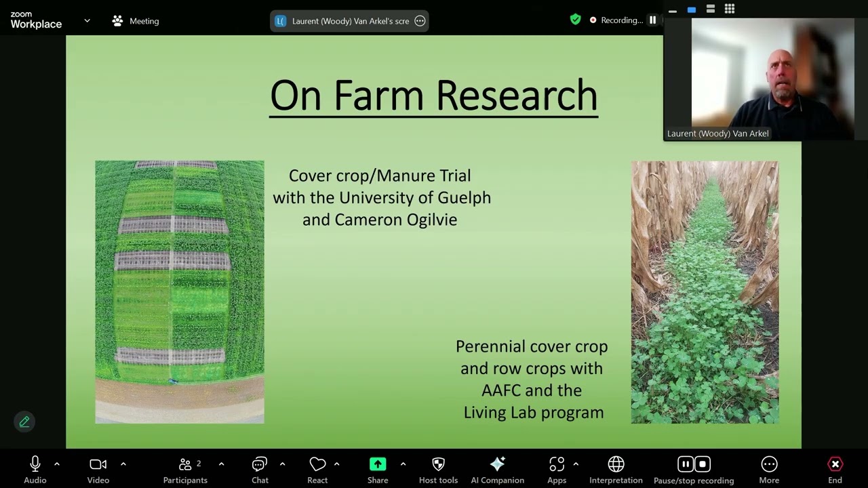This screenshot has height=488, width=868.
Task: Pause the recording from bottom toolbar
Action: click(x=686, y=464)
